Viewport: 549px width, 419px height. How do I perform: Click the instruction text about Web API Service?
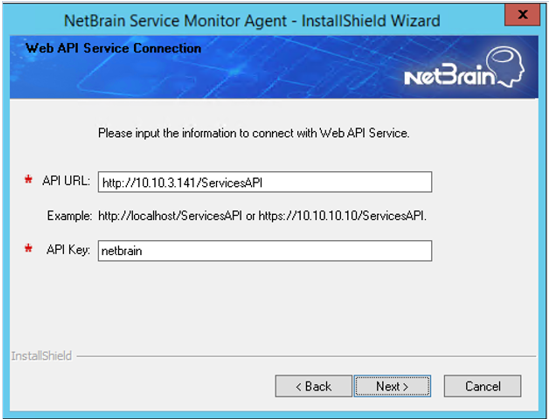coord(253,133)
